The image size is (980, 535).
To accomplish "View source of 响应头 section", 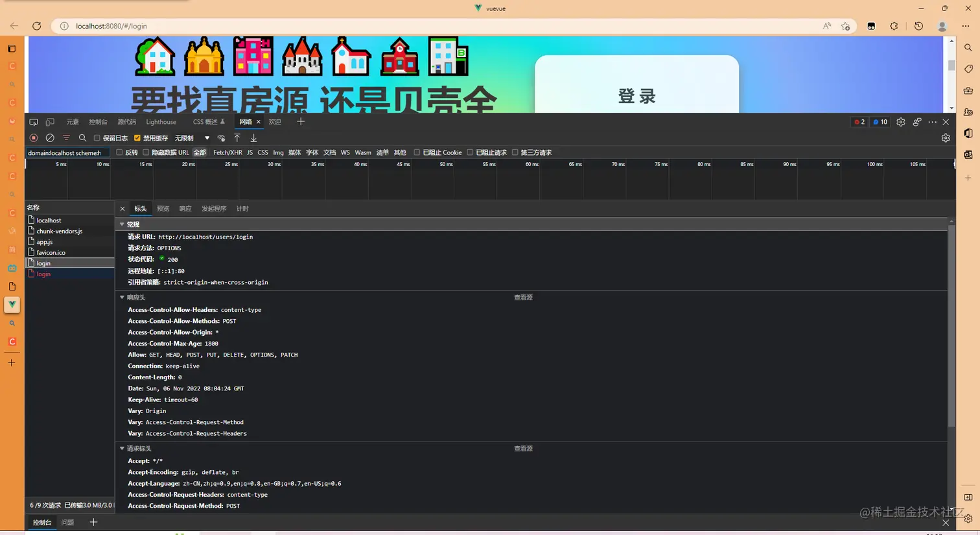I will [x=523, y=298].
